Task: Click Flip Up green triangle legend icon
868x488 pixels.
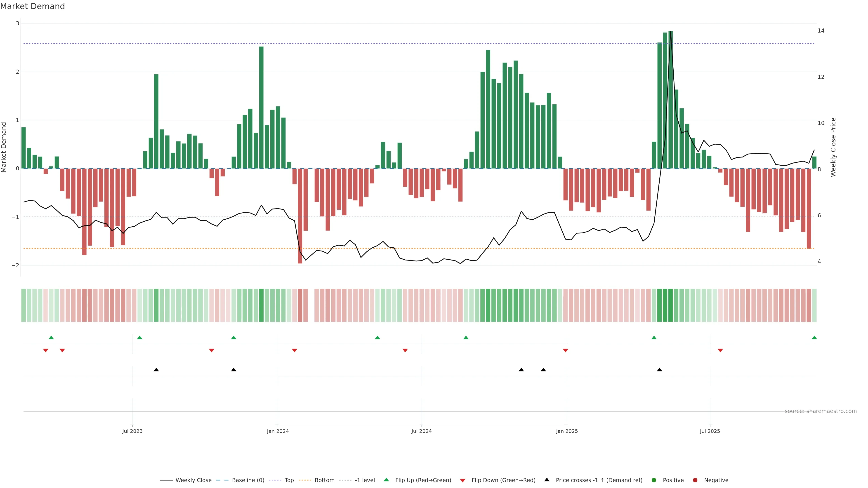Action: [x=387, y=480]
